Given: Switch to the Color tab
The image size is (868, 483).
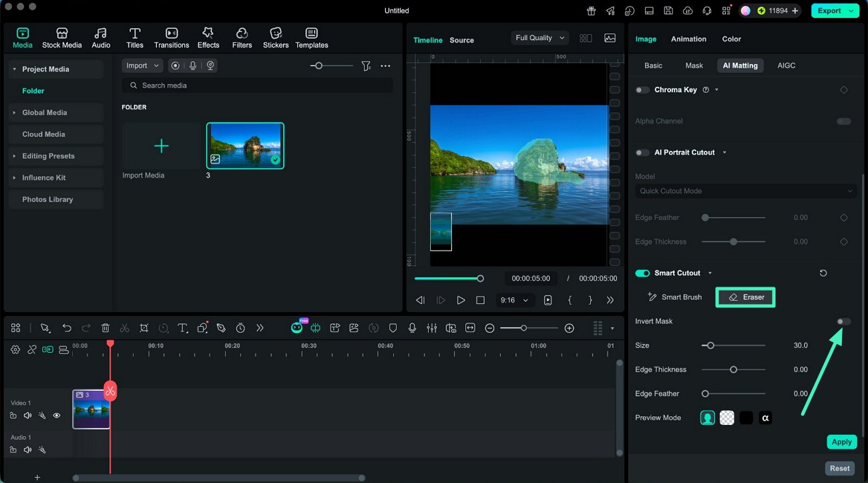Looking at the screenshot, I should (731, 39).
